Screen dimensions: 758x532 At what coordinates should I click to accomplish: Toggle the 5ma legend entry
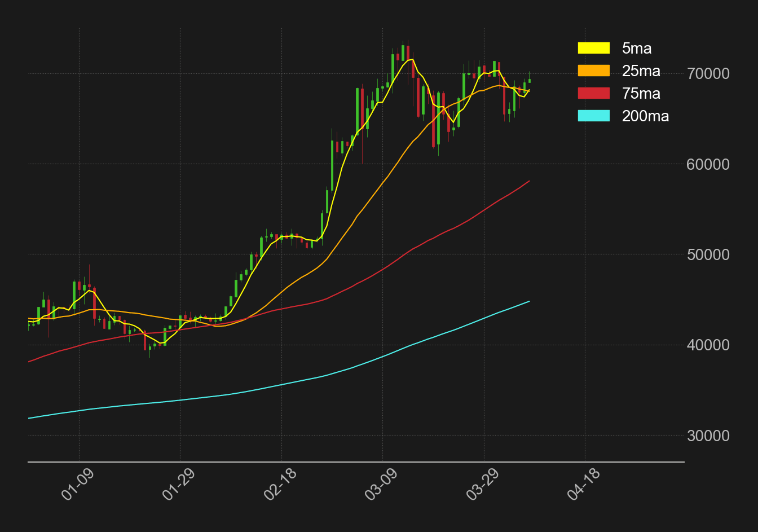click(x=636, y=49)
